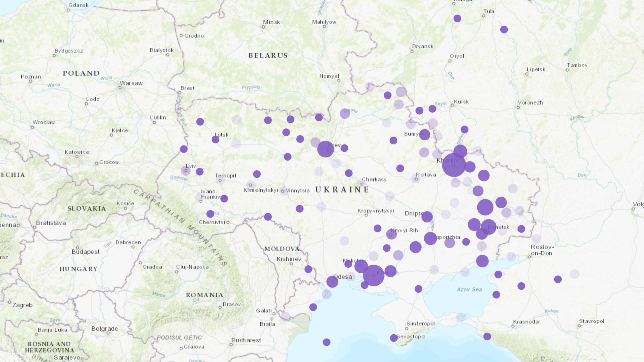
Task: Click the Rostov-on-Don city label
Action: click(x=542, y=250)
